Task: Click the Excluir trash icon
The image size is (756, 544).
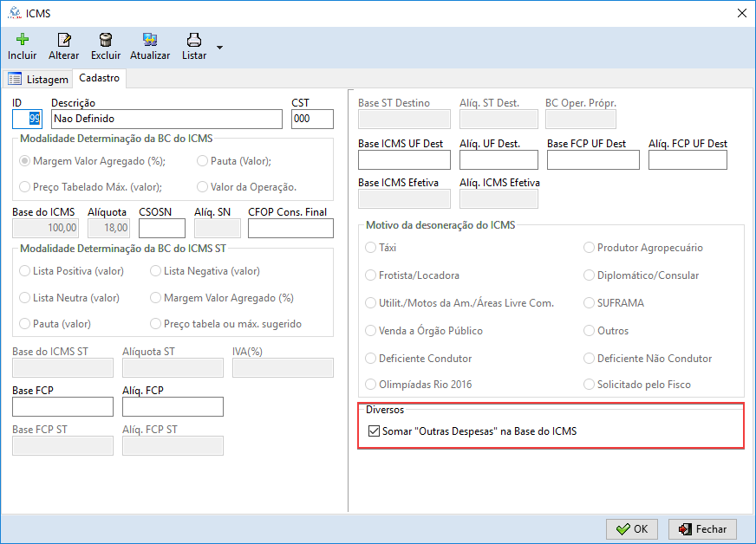Action: pyautogui.click(x=106, y=40)
